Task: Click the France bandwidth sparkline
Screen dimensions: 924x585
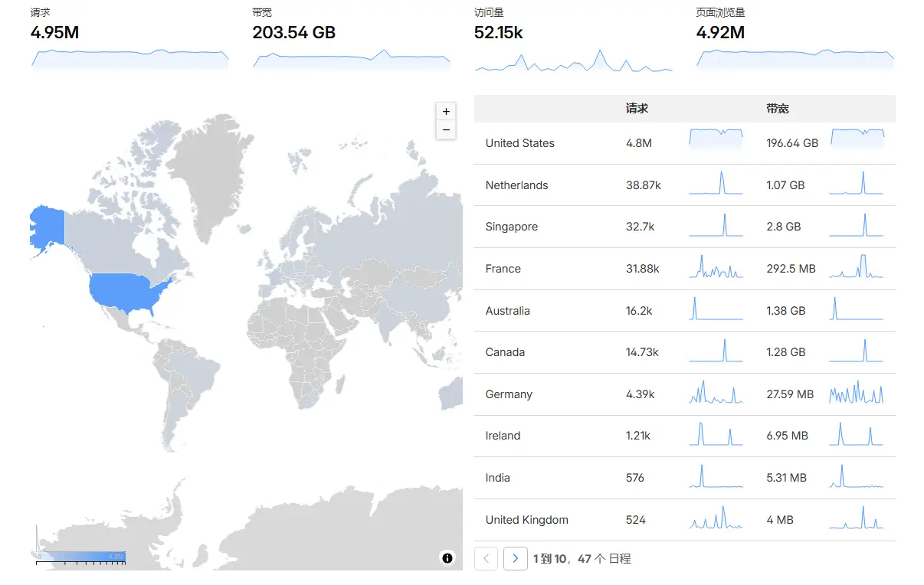Action: pyautogui.click(x=857, y=267)
